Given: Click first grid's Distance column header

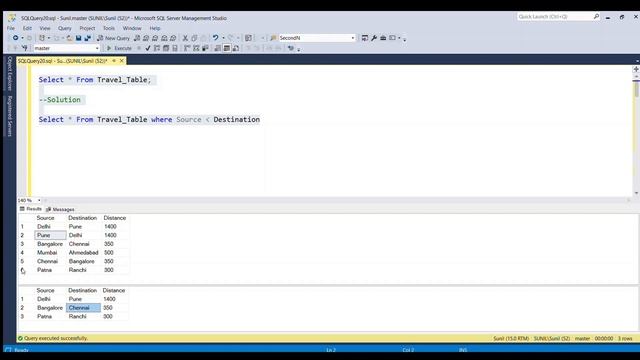Looking at the screenshot, I should click(115, 218).
